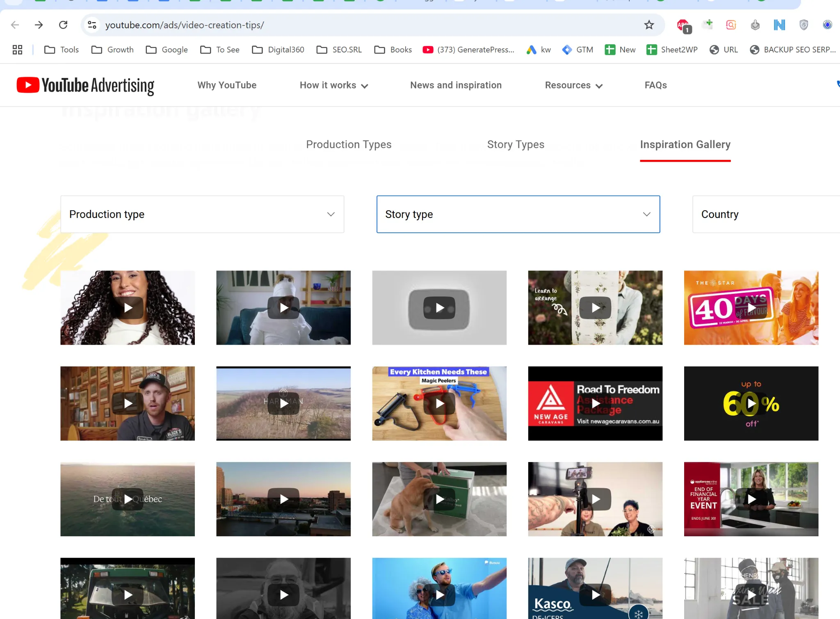Open the Story type dropdown

coord(518,214)
